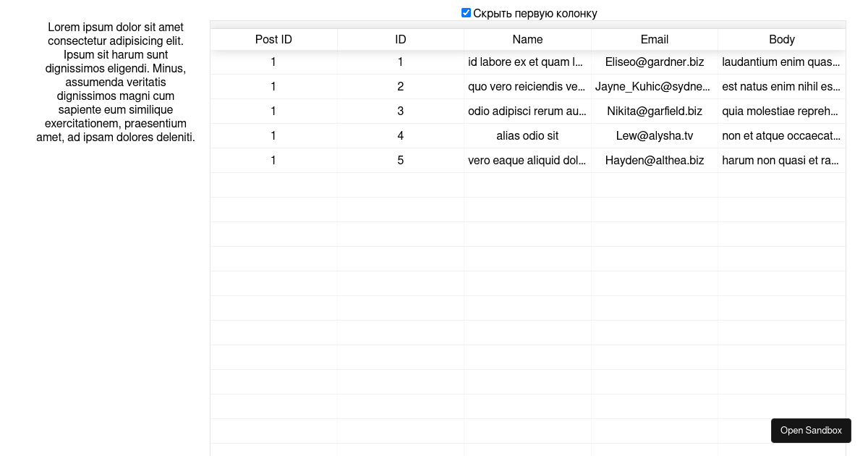The width and height of the screenshot is (868, 456).
Task: Click the "id labore ex et quam" name cell
Action: coord(527,62)
